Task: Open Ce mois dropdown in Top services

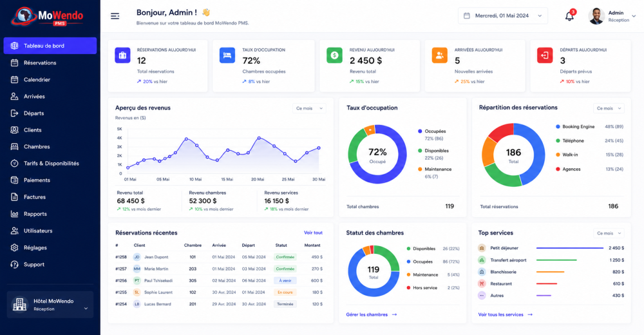Action: tap(609, 233)
